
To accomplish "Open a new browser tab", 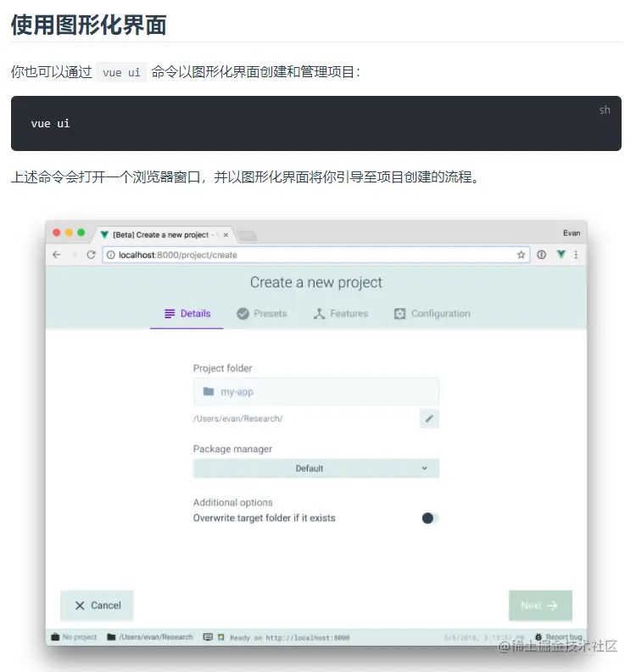I will (x=247, y=235).
